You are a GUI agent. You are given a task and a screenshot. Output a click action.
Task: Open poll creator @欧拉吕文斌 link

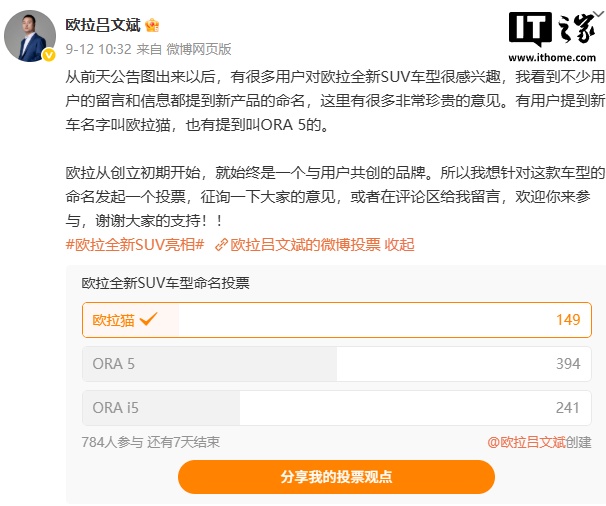pyautogui.click(x=526, y=441)
